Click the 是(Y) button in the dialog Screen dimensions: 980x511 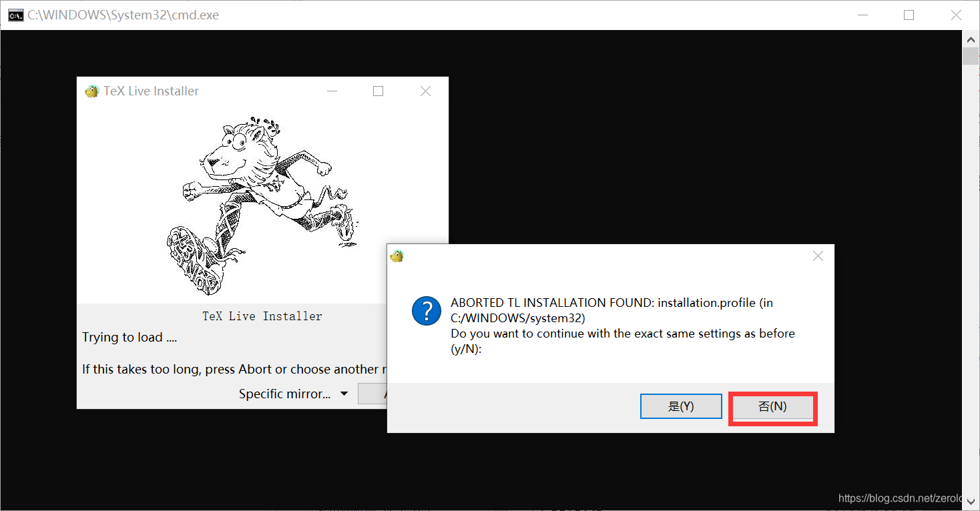coord(681,406)
